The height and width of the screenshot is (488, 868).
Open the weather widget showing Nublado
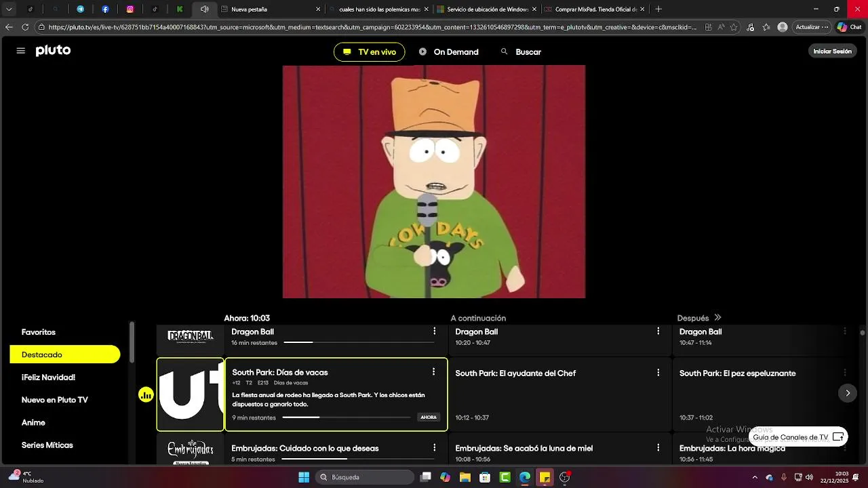point(27,477)
